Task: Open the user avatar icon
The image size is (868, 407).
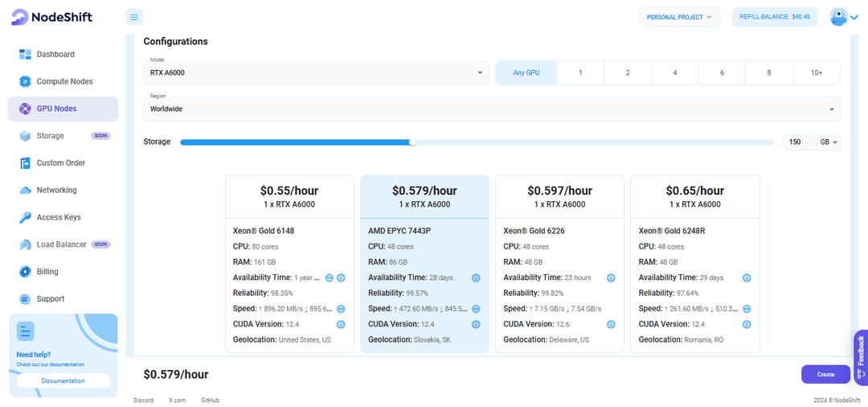Action: [838, 17]
